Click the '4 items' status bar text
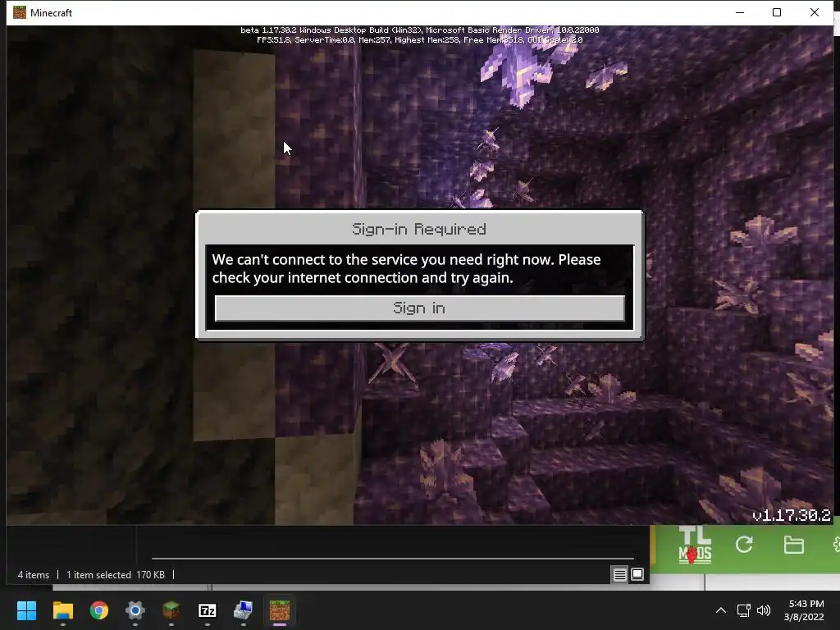The height and width of the screenshot is (630, 840). coord(33,575)
